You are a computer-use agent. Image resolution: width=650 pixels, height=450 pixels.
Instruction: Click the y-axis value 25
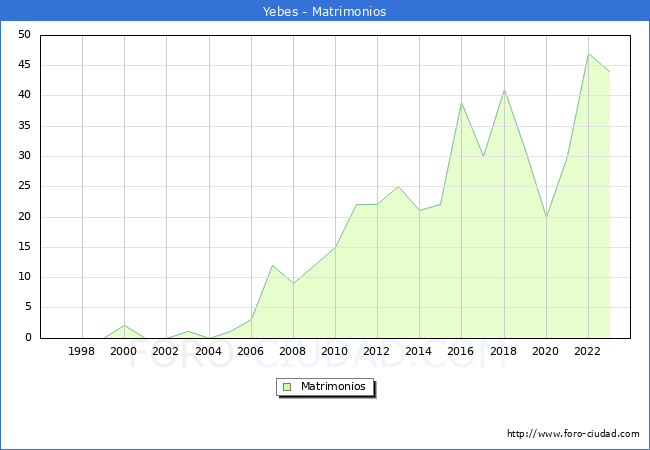point(25,186)
